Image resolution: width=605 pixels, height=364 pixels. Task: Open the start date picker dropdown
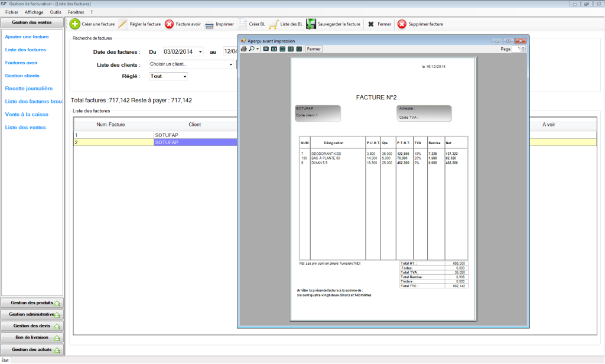point(200,51)
